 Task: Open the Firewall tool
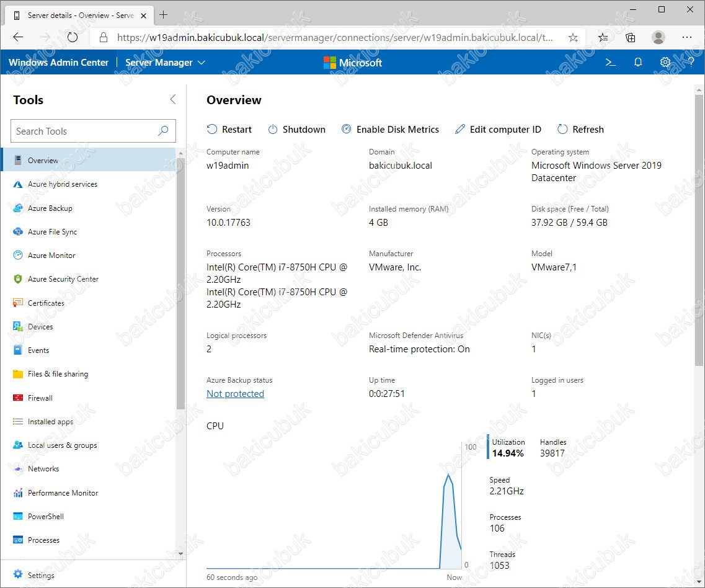[x=89, y=398]
